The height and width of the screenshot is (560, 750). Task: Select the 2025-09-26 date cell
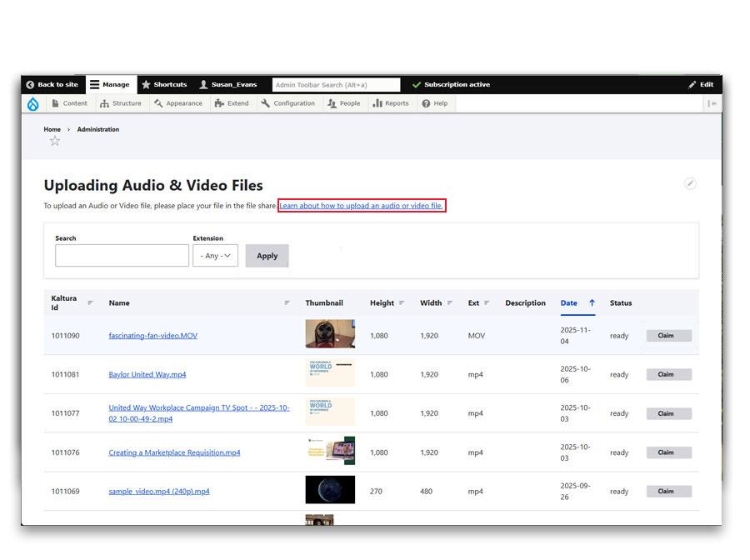575,491
